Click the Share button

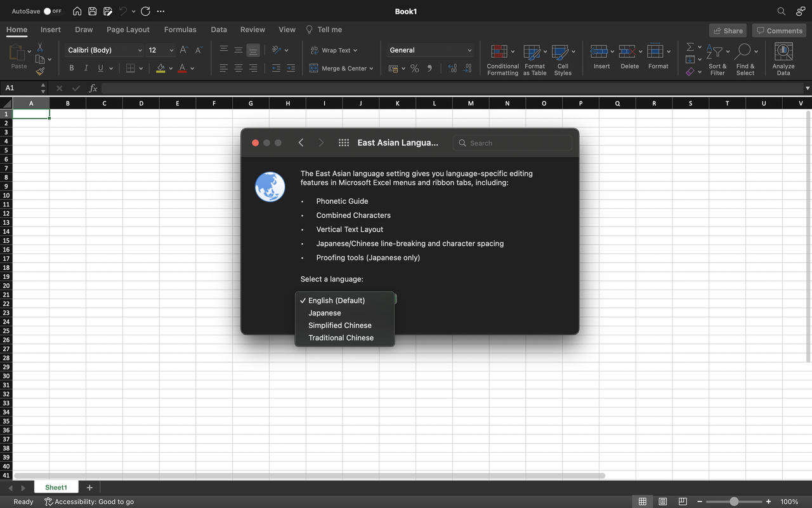click(728, 30)
